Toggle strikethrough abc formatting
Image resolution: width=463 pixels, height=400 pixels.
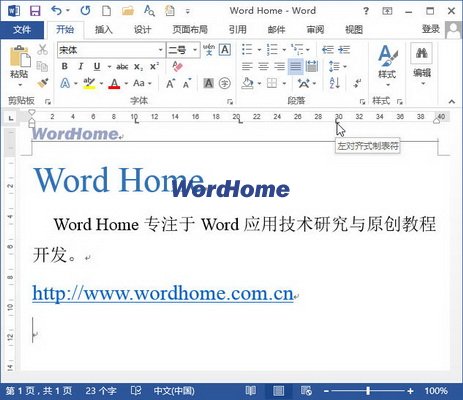122,67
